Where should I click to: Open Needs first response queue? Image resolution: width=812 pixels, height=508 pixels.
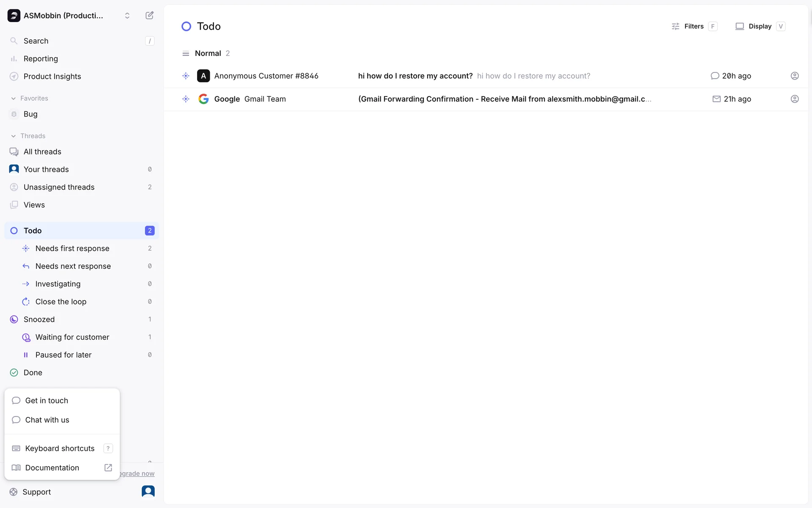72,248
